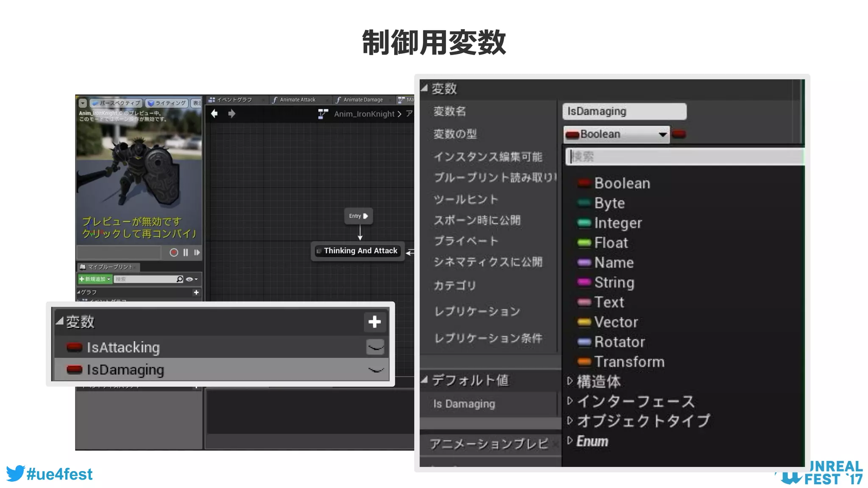868x488 pixels.
Task: Click the 検索 search box in type list
Action: tap(684, 157)
